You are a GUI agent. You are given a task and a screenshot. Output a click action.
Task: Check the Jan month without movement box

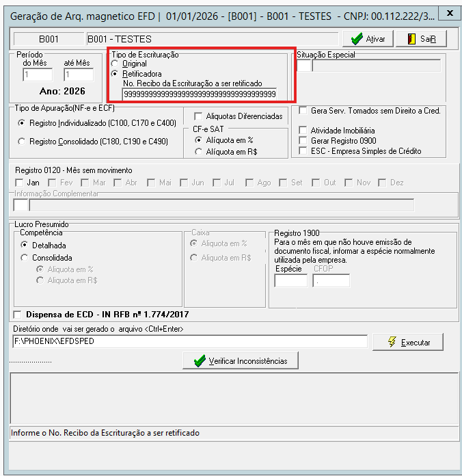[19, 183]
